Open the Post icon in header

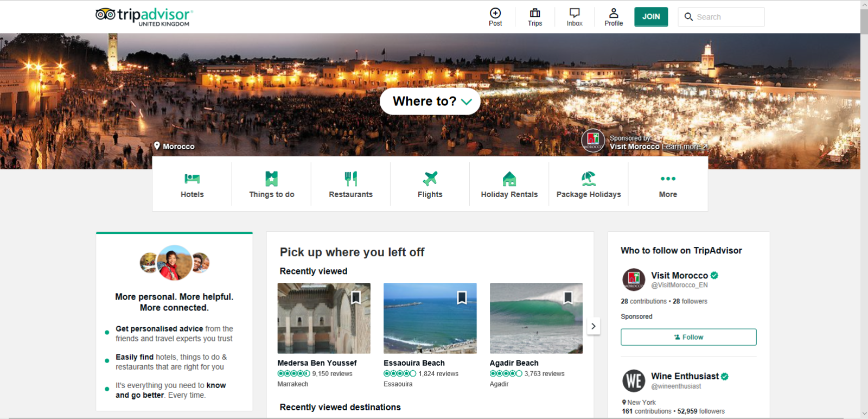click(x=495, y=13)
